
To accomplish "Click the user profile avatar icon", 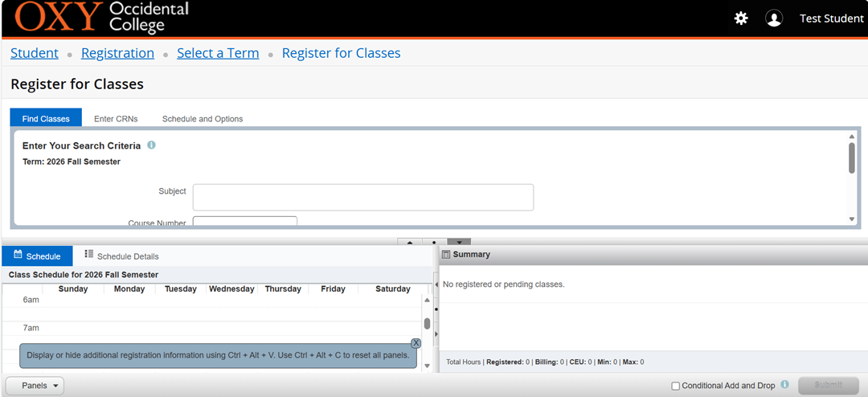I will [x=774, y=18].
